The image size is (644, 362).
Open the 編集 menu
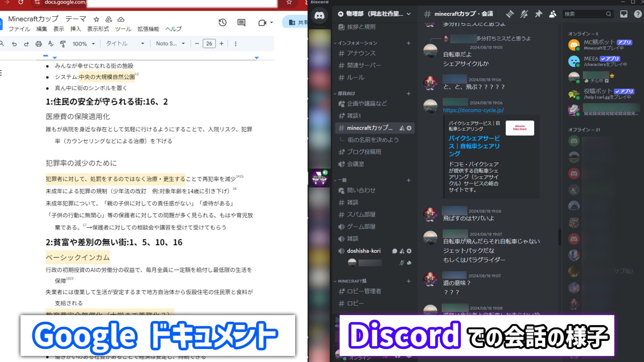tap(42, 29)
